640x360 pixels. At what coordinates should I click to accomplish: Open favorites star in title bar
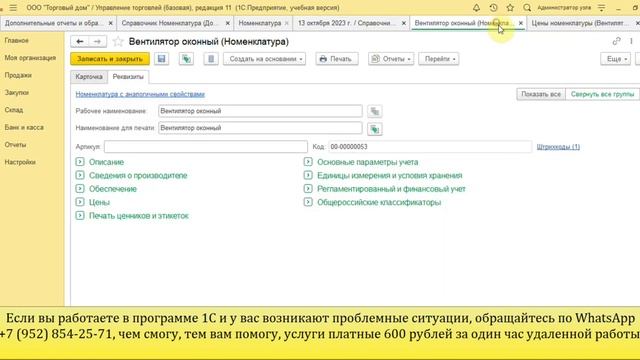coord(510,7)
